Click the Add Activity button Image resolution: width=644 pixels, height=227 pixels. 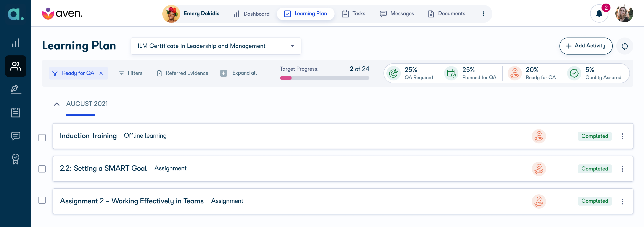pos(586,46)
